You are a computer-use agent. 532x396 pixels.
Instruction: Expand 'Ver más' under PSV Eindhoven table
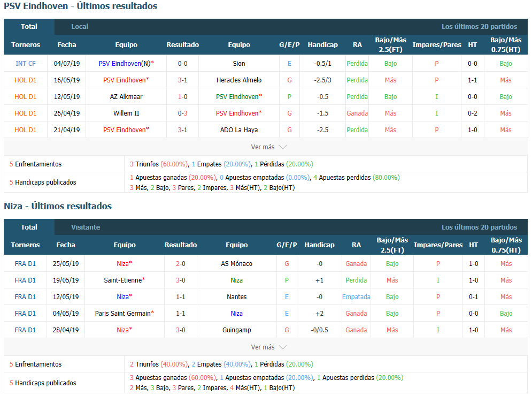[269, 147]
